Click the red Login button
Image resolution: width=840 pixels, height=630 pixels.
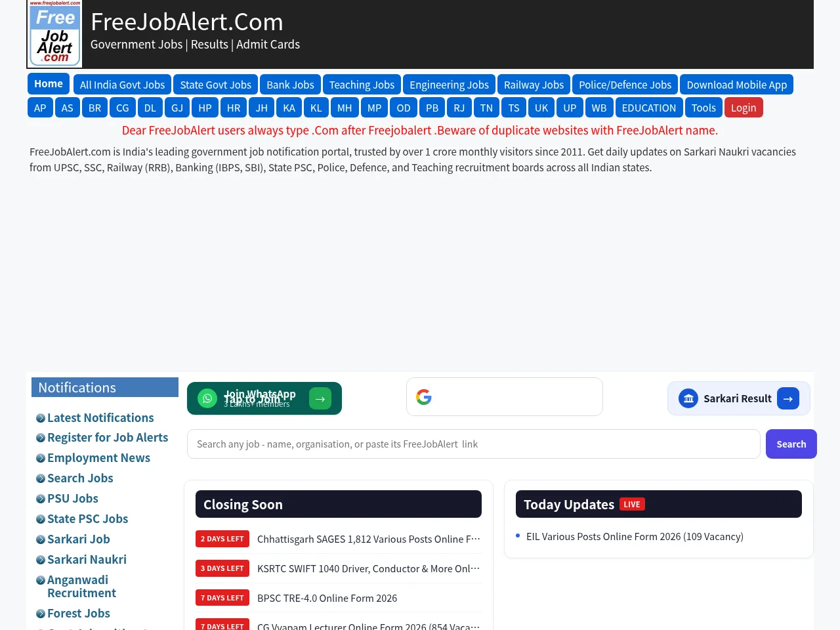click(744, 108)
